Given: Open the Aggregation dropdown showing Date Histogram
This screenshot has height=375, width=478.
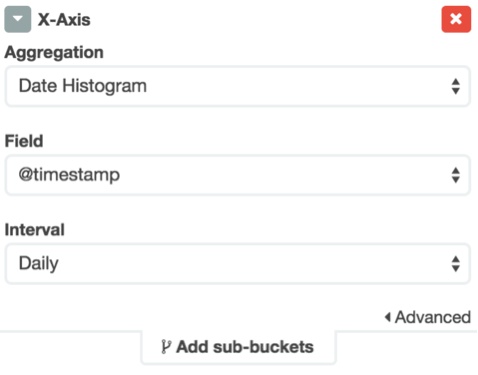Looking at the screenshot, I should [x=237, y=86].
